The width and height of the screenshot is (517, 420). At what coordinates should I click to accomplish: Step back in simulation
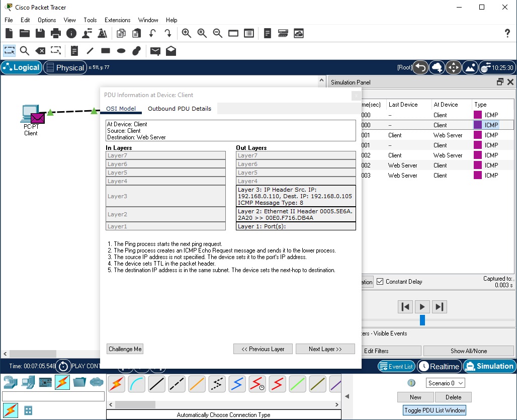click(405, 307)
